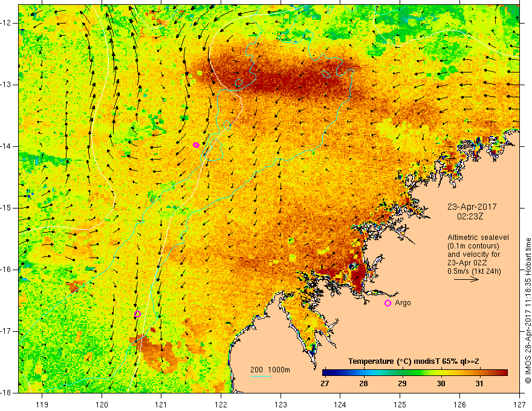
Task: Click the latitude axis label '-13'
Action: (7, 85)
